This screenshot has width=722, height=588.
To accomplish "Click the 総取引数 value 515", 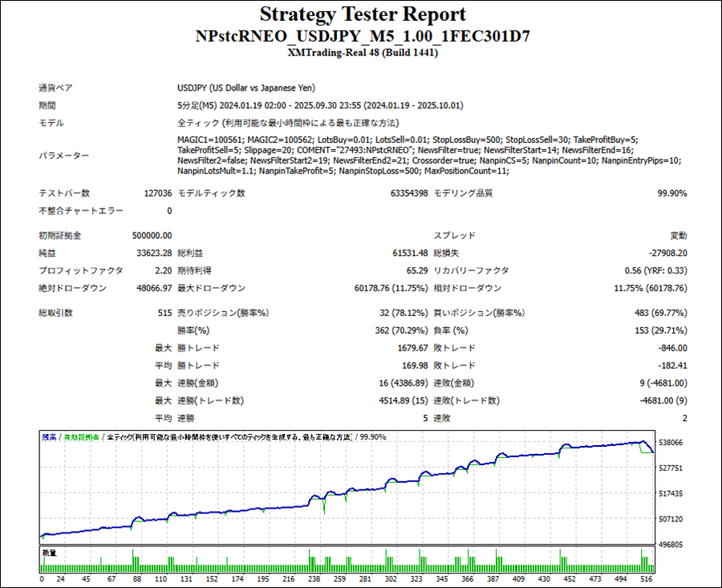I will point(164,313).
